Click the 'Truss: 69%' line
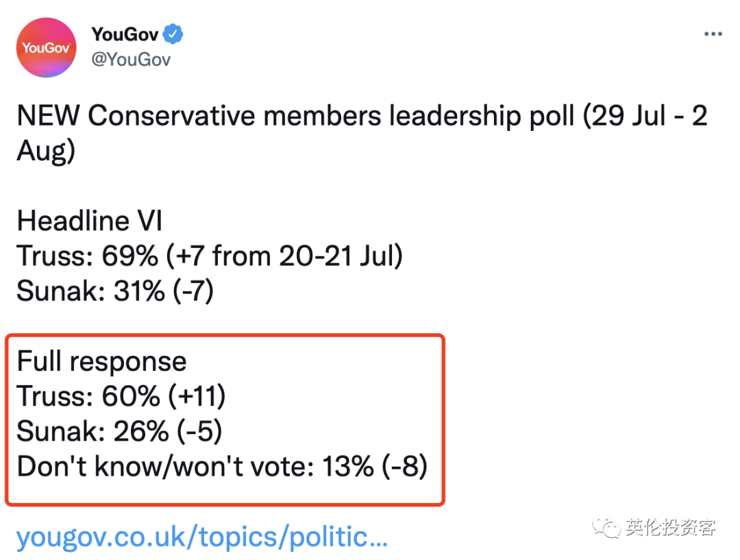 tap(87, 256)
